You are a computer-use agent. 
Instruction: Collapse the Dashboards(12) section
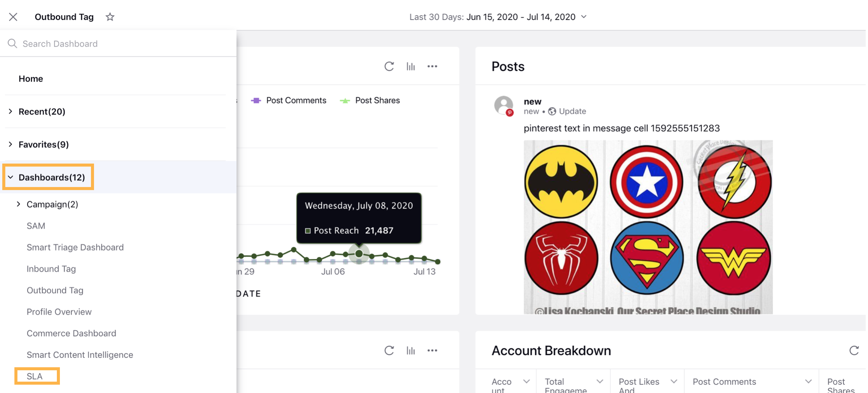pos(10,177)
